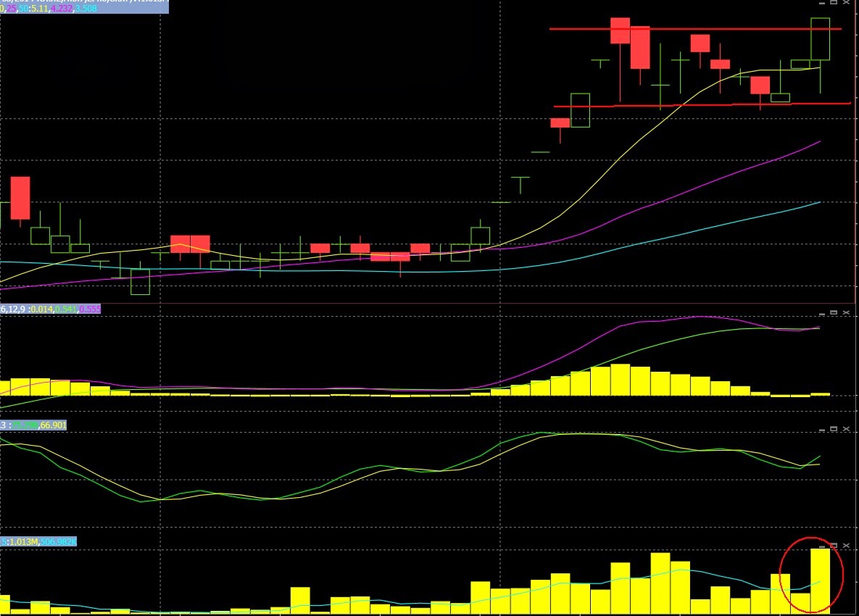Maximize the volume panel
Viewport: 859px width, 616px height.
tap(834, 546)
